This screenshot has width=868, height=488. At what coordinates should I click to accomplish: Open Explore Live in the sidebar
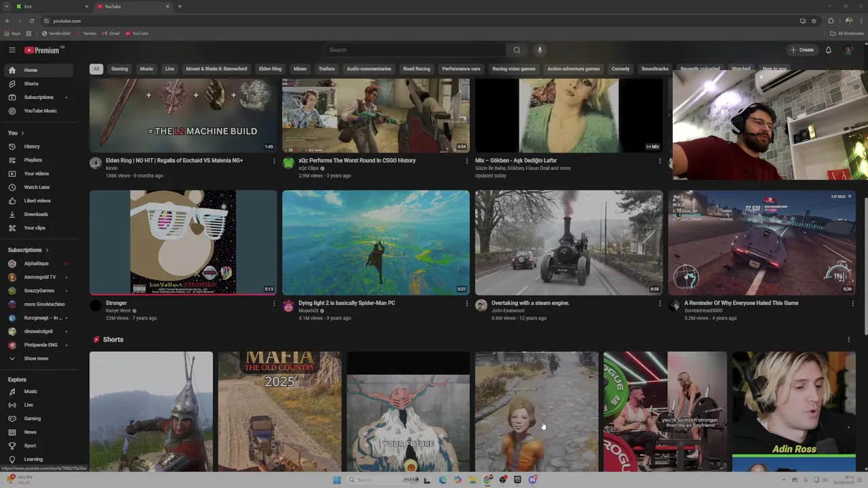click(37, 405)
